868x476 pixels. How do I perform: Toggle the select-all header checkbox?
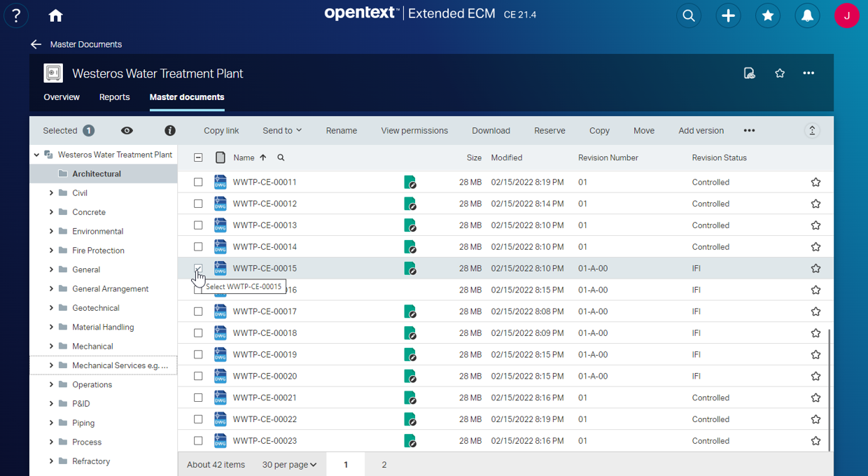click(x=198, y=157)
